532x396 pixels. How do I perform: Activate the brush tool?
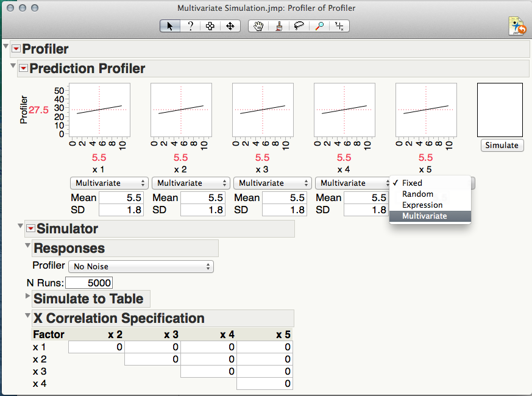[x=278, y=26]
